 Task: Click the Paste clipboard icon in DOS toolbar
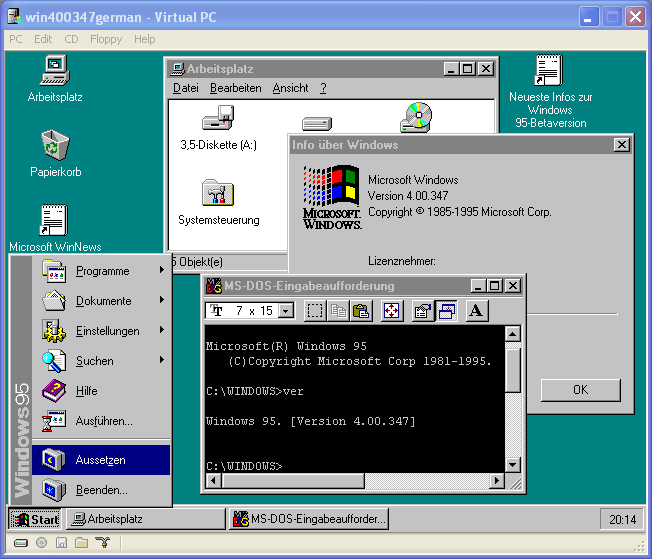(361, 311)
